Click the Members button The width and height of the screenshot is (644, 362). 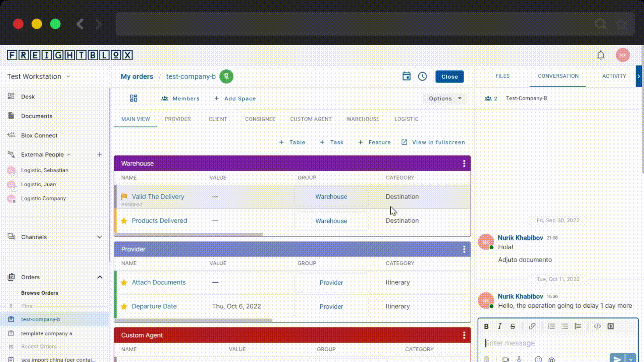[x=180, y=99]
